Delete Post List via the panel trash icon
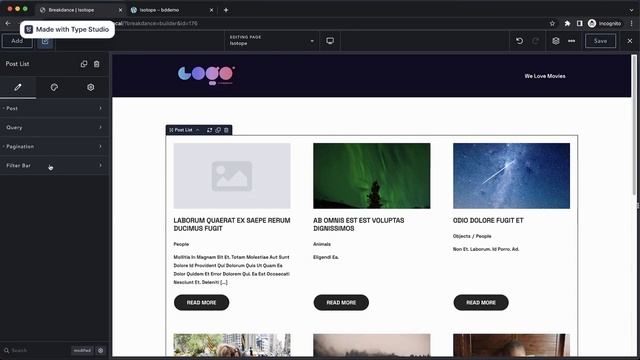This screenshot has height=360, width=640. point(96,64)
